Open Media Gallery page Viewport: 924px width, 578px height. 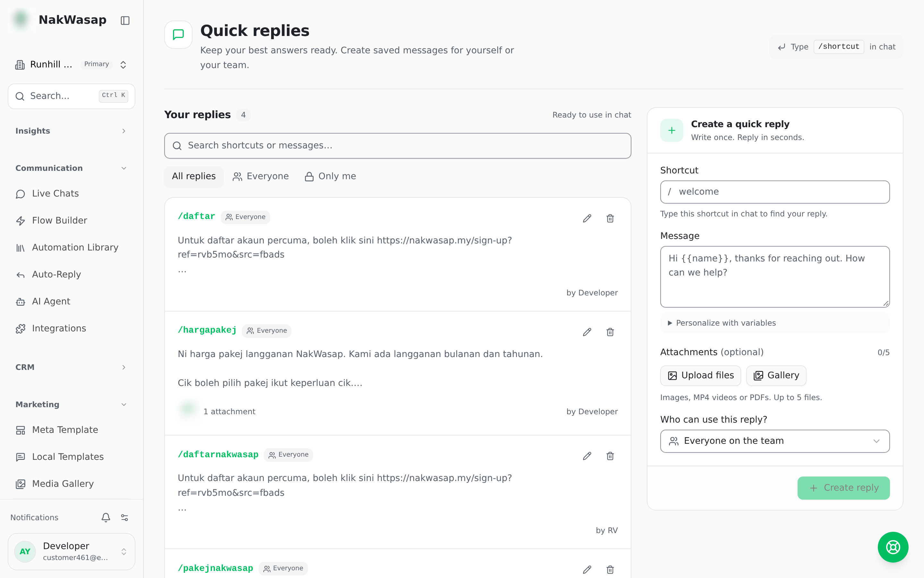pyautogui.click(x=71, y=484)
